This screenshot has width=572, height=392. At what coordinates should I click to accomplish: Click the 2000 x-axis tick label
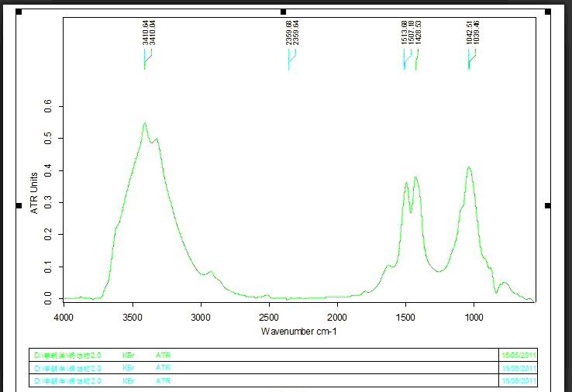337,318
